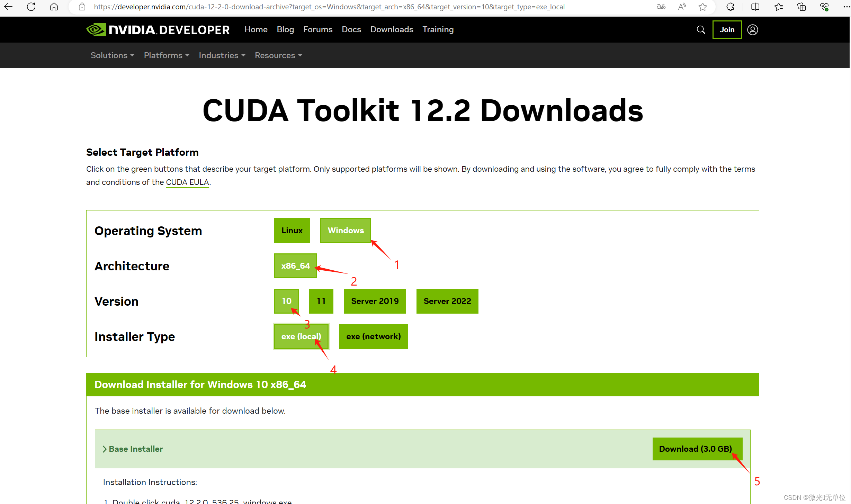Select exe (network) installer type
The height and width of the screenshot is (504, 851).
(373, 336)
